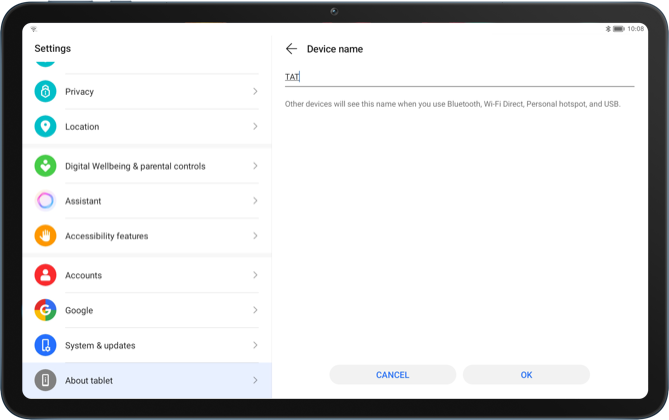The image size is (669, 420).
Task: Tap the Digital Wellbeing heart icon
Action: coord(45,166)
